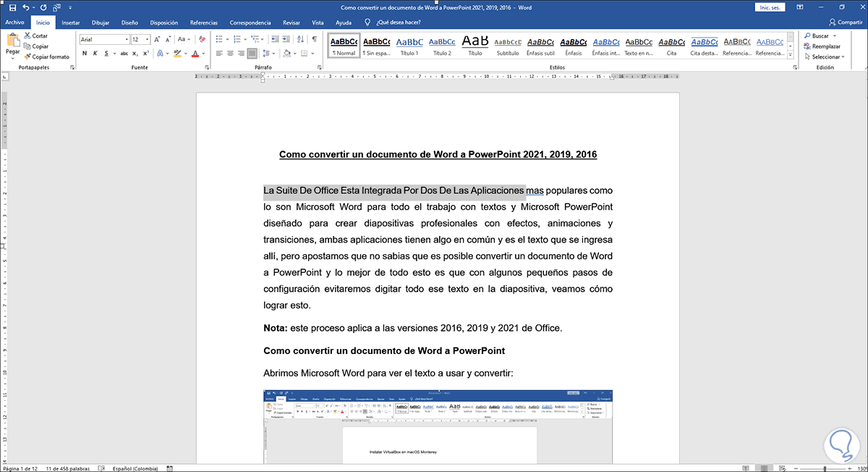Toggle strikethrough (abc) formatting
The height and width of the screenshot is (472, 868).
click(124, 54)
